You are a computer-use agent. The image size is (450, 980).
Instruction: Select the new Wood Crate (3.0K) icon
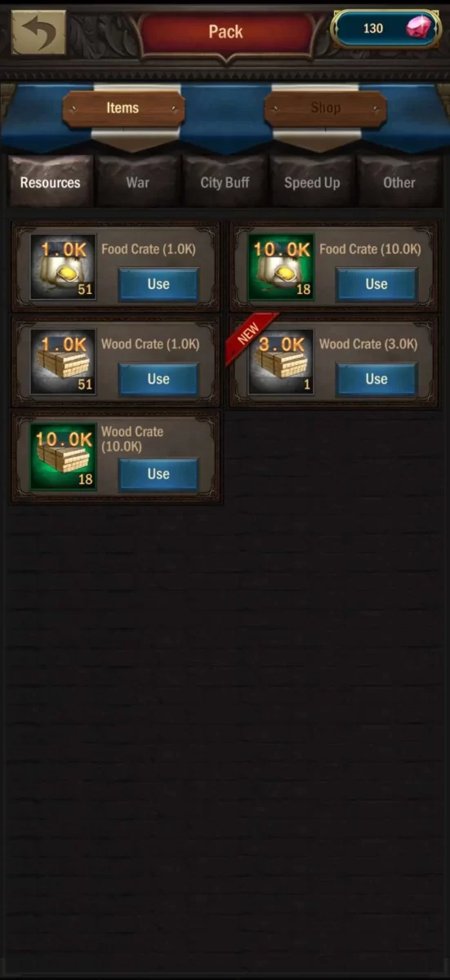281,362
